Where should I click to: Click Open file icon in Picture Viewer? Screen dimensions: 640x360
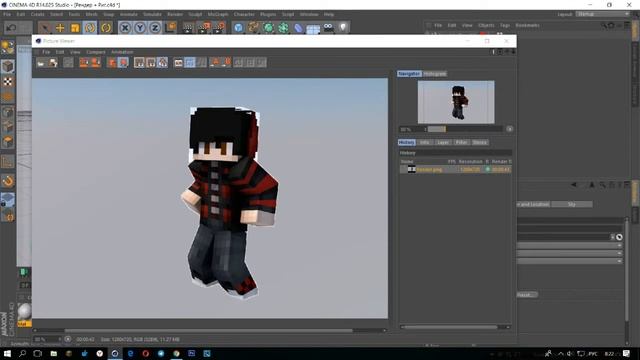click(x=41, y=62)
